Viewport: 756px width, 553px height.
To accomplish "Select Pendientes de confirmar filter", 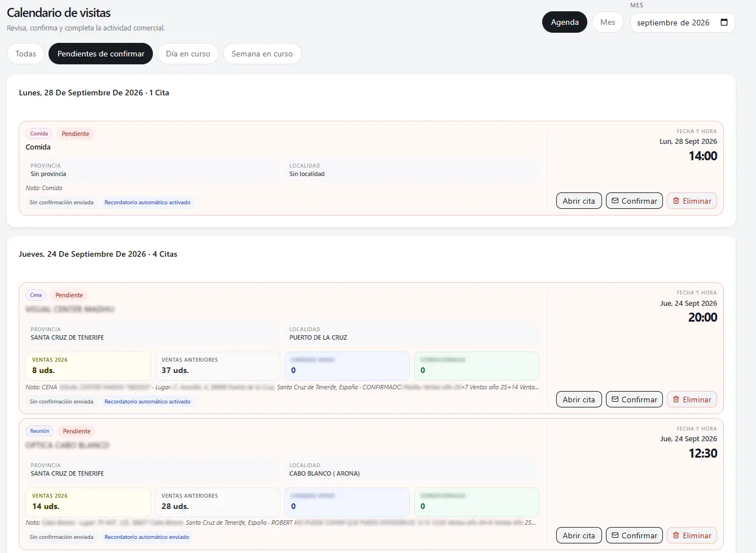I will [x=100, y=54].
